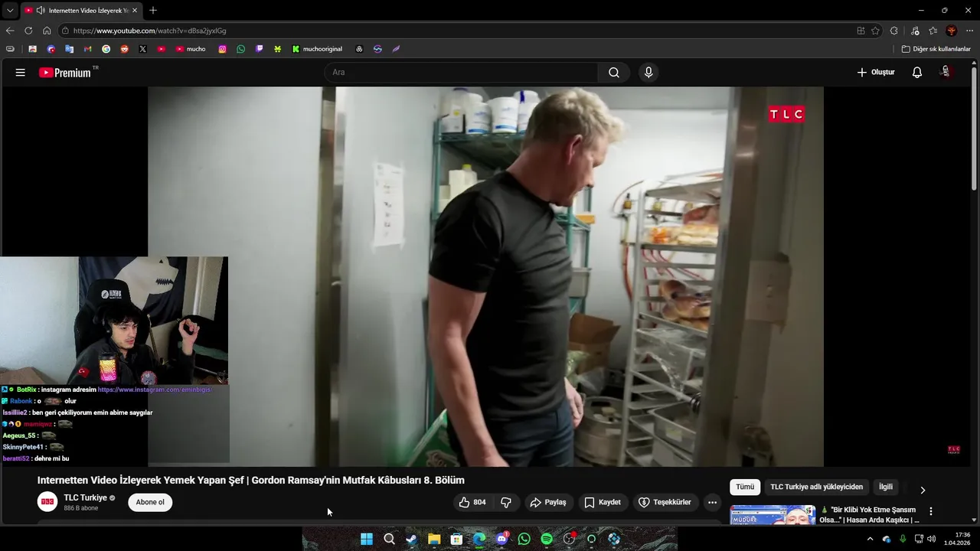Open a new browser tab

(153, 11)
